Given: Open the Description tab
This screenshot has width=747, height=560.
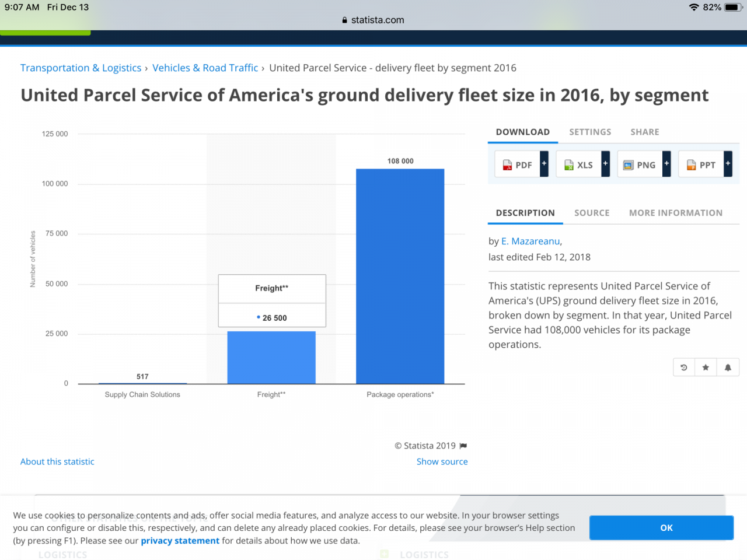Looking at the screenshot, I should click(x=525, y=213).
